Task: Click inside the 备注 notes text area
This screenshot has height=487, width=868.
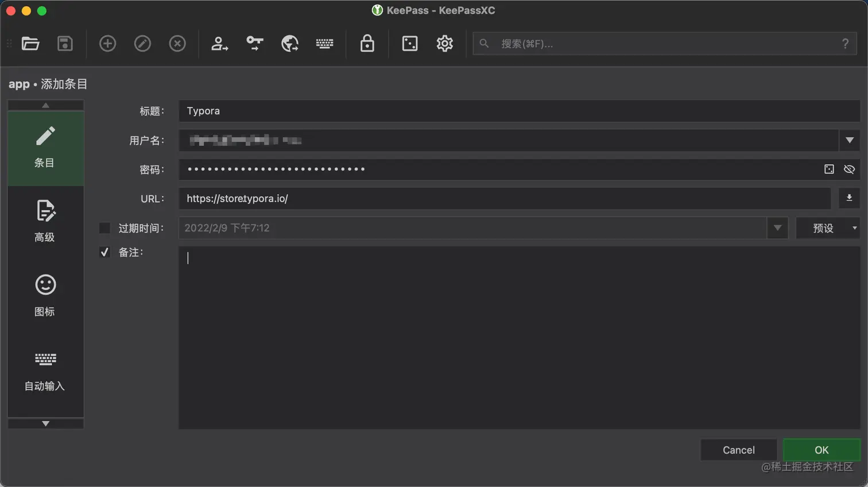Action: pyautogui.click(x=519, y=338)
